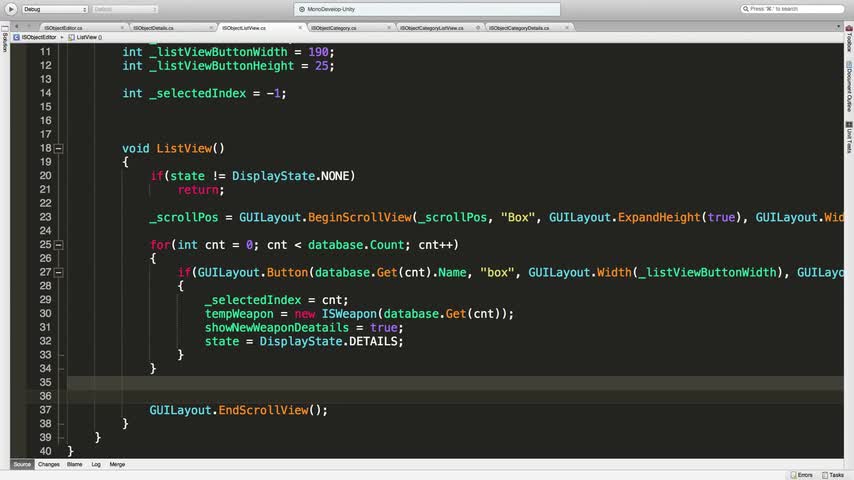Click the line number 40 in gutter
Screen dimensions: 854x480
[46, 451]
